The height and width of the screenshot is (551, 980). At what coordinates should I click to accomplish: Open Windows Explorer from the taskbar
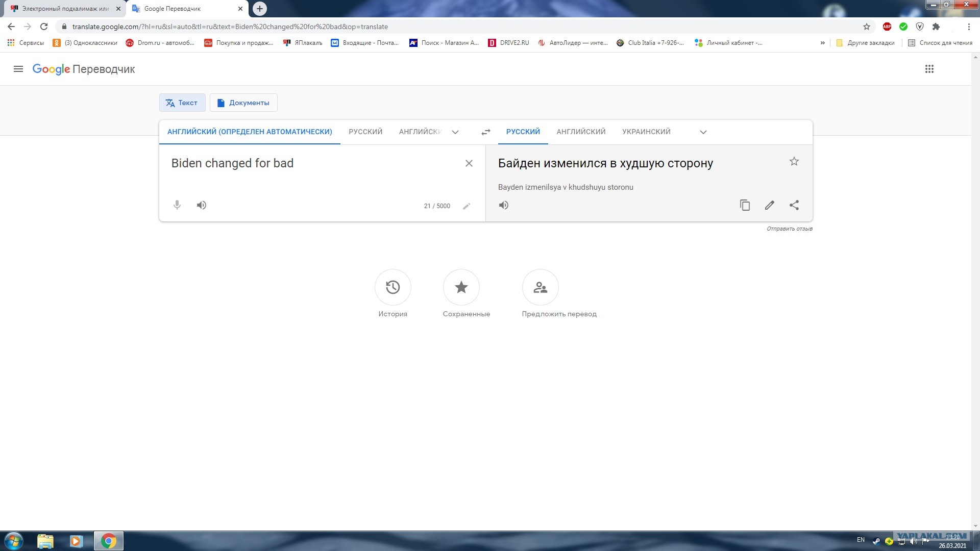(x=45, y=541)
